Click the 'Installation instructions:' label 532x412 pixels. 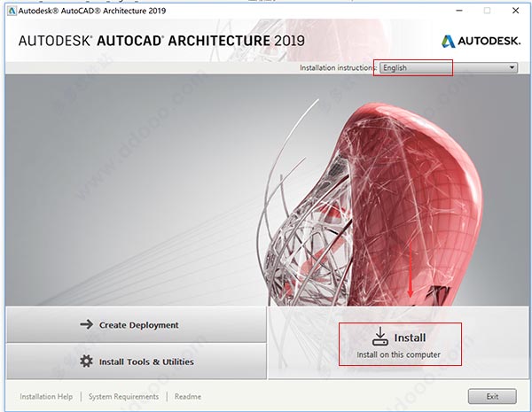[339, 68]
